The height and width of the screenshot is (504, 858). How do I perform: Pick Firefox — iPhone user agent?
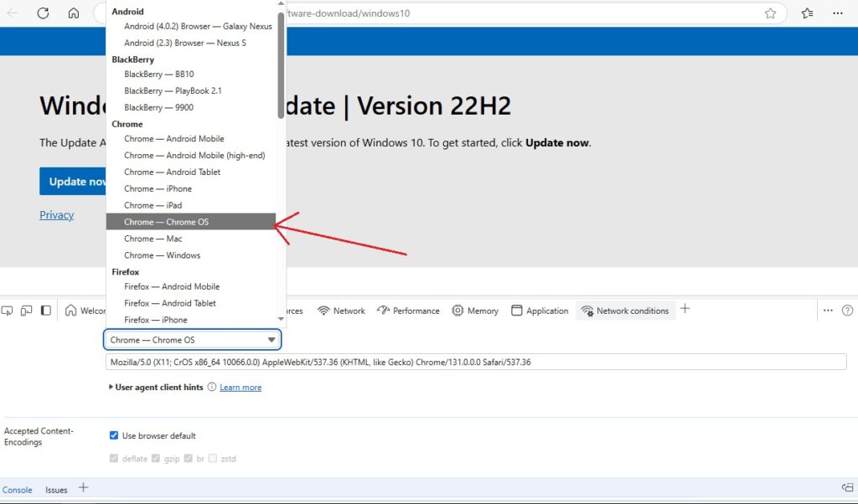pyautogui.click(x=191, y=320)
